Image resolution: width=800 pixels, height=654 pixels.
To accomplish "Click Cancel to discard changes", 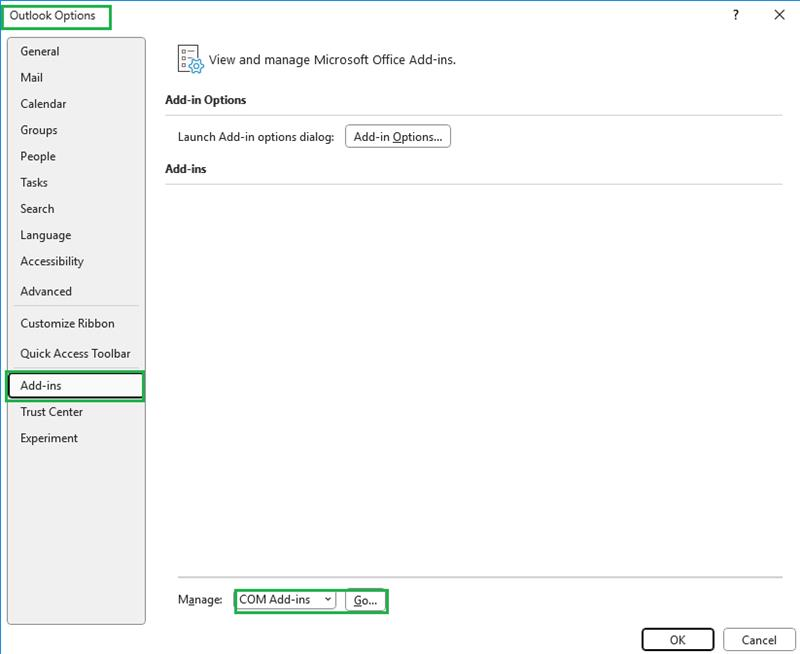I will tap(759, 640).
